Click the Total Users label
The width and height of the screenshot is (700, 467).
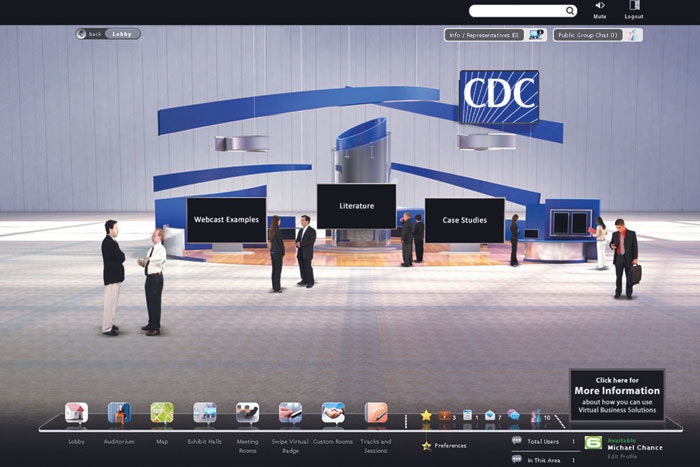[543, 442]
